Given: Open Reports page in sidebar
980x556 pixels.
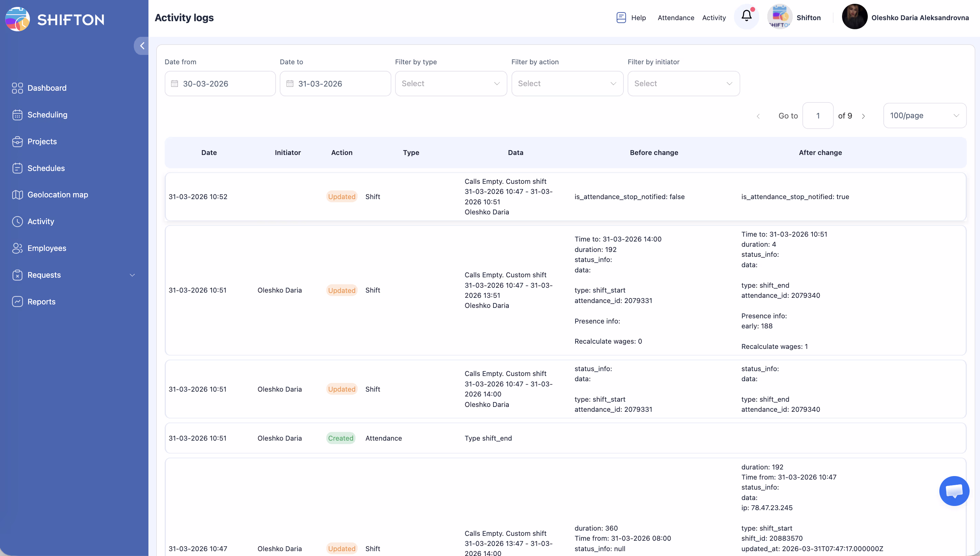Looking at the screenshot, I should pos(41,302).
